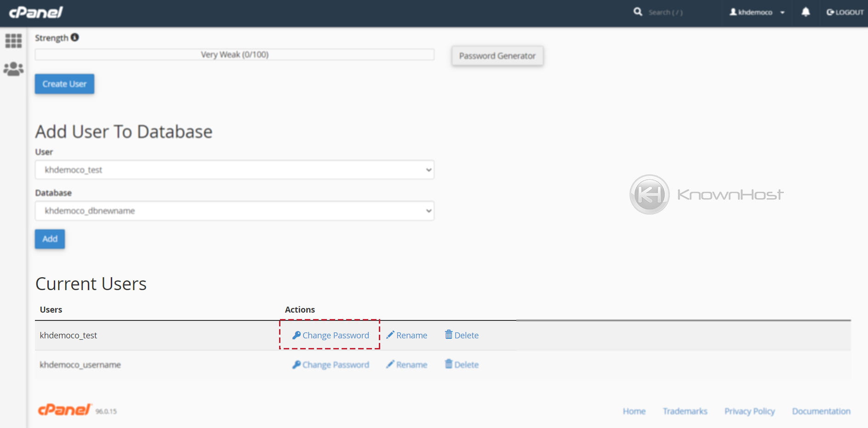This screenshot has width=868, height=428.
Task: Click the cPanel logo in header
Action: pyautogui.click(x=36, y=12)
